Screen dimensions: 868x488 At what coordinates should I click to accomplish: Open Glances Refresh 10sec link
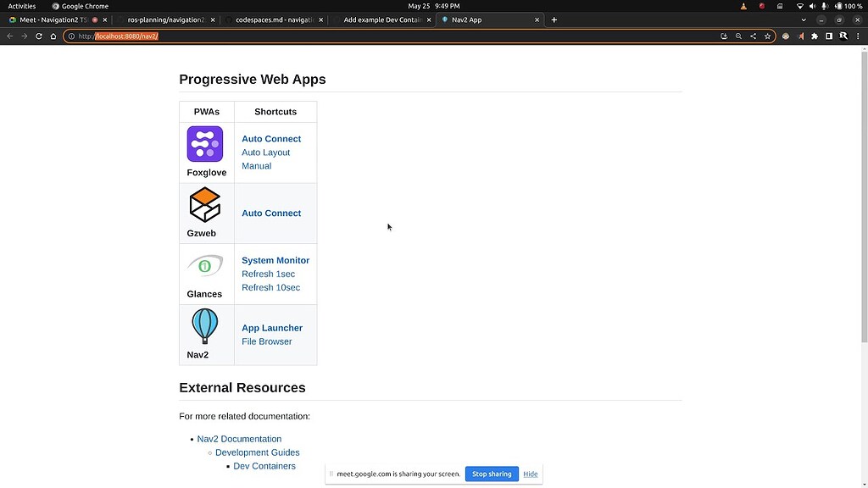(270, 288)
